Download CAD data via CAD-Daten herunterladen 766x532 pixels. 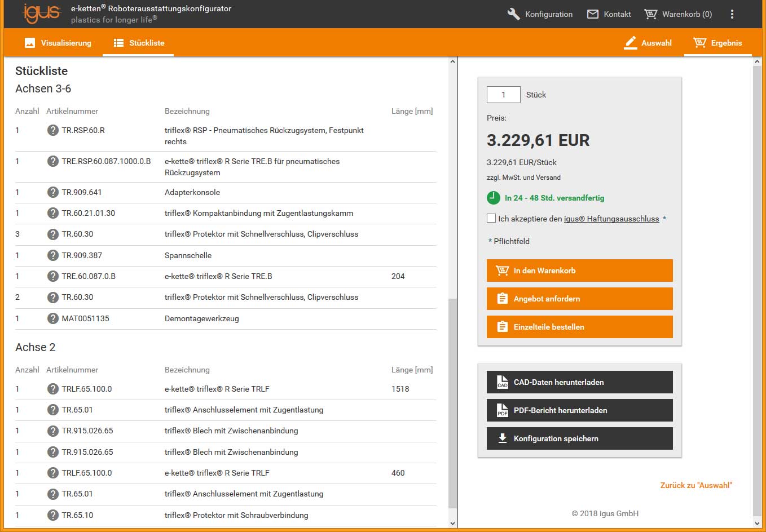click(x=579, y=382)
